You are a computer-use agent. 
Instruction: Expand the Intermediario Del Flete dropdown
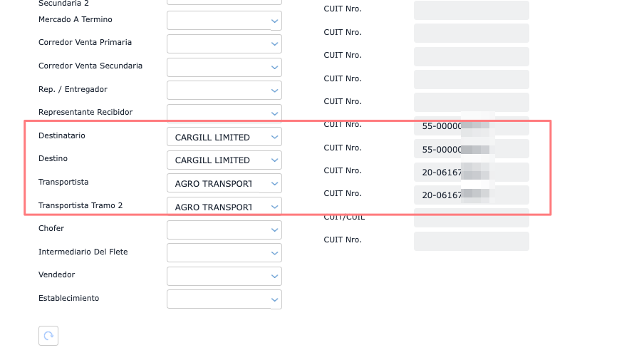[224, 253]
